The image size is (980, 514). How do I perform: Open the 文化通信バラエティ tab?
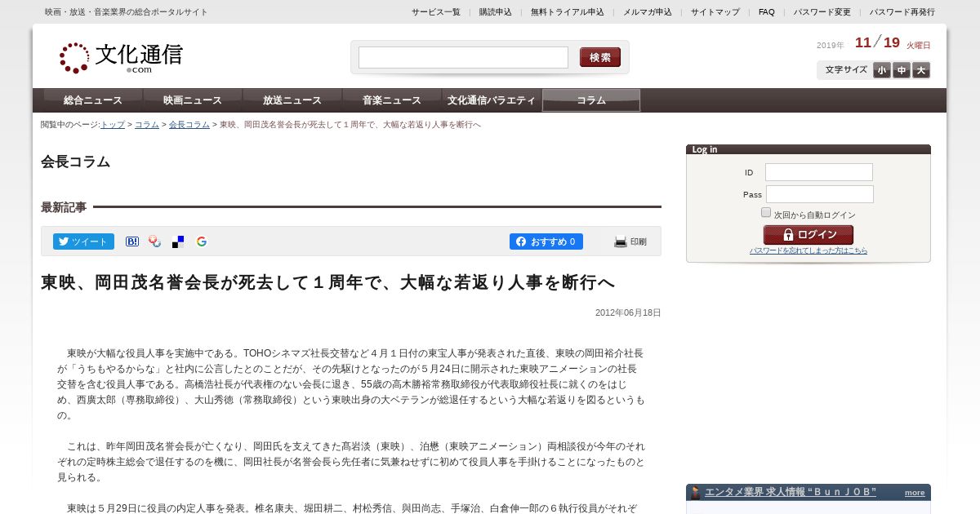[492, 100]
